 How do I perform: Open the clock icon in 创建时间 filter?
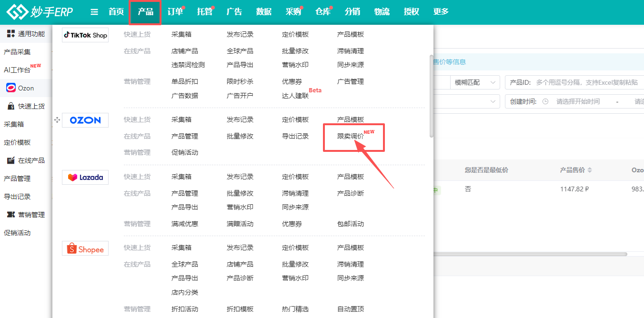point(545,101)
